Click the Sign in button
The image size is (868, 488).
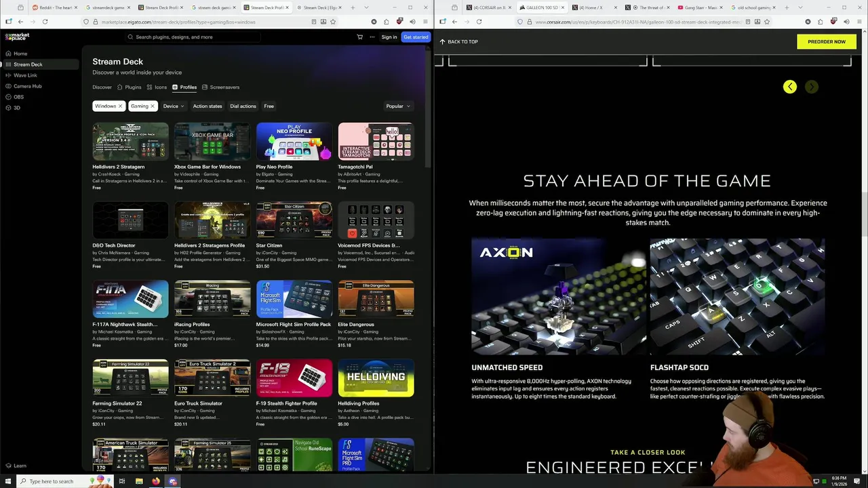pyautogui.click(x=389, y=37)
